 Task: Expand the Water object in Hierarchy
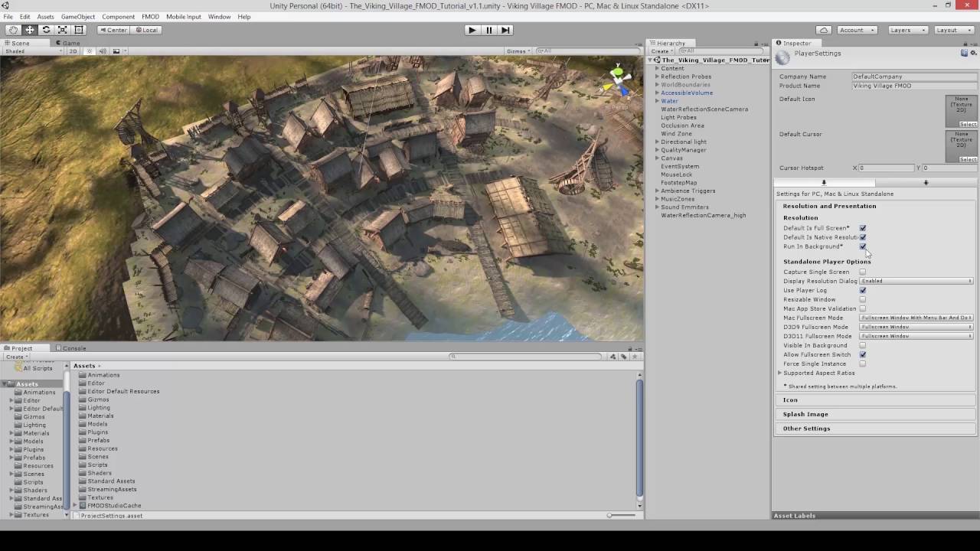657,101
